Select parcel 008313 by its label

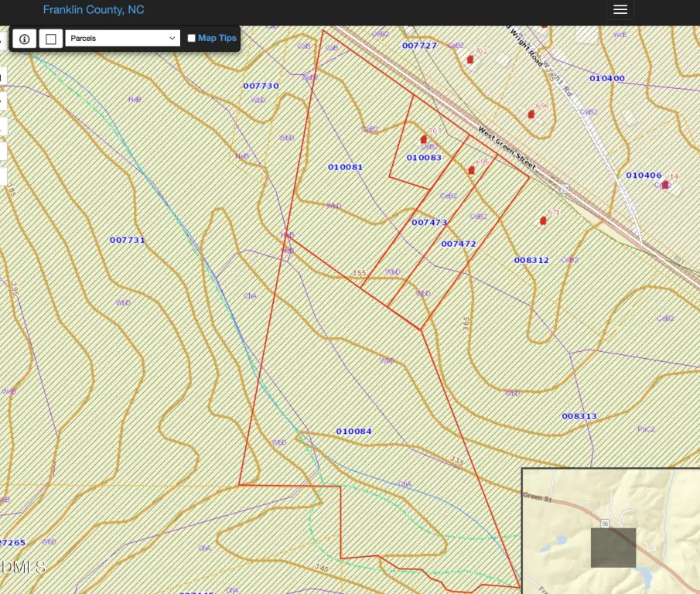[x=579, y=416]
